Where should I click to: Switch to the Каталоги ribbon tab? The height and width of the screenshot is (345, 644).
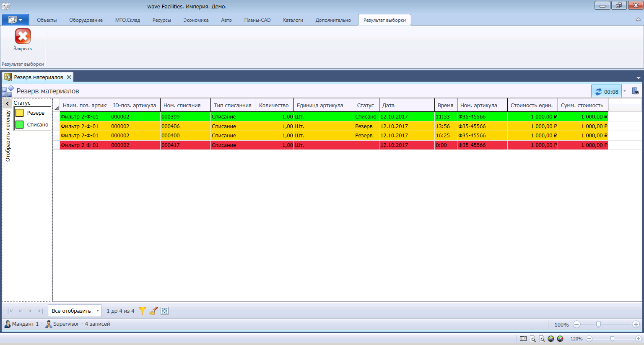click(293, 20)
